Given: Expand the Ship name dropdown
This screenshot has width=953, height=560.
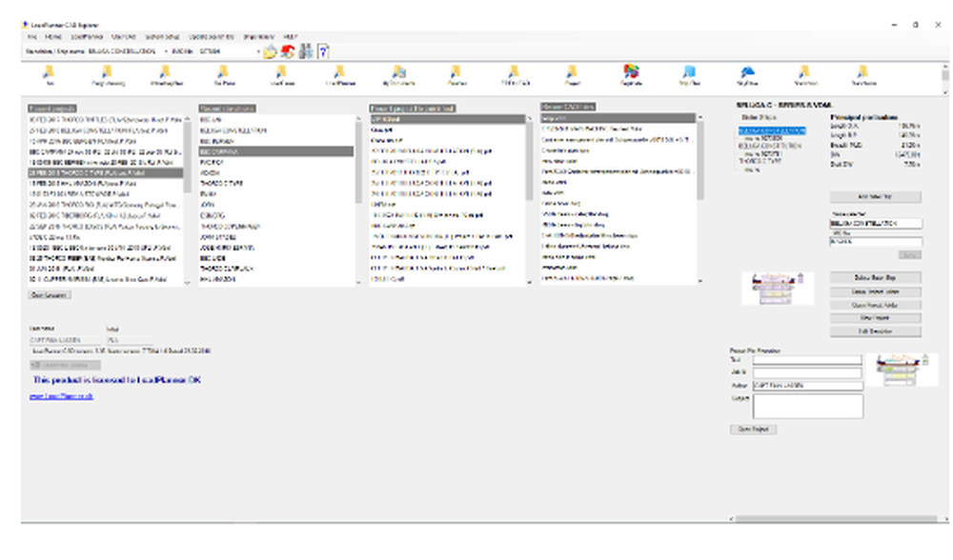Looking at the screenshot, I should (166, 51).
